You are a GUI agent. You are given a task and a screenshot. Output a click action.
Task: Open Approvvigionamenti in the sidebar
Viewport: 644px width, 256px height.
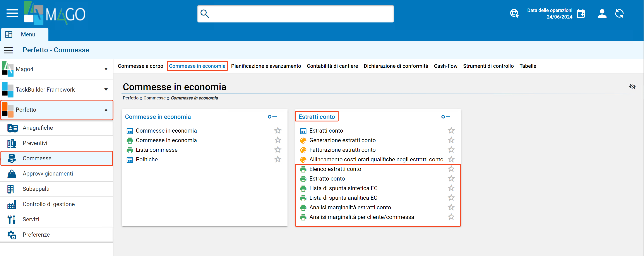point(57,174)
